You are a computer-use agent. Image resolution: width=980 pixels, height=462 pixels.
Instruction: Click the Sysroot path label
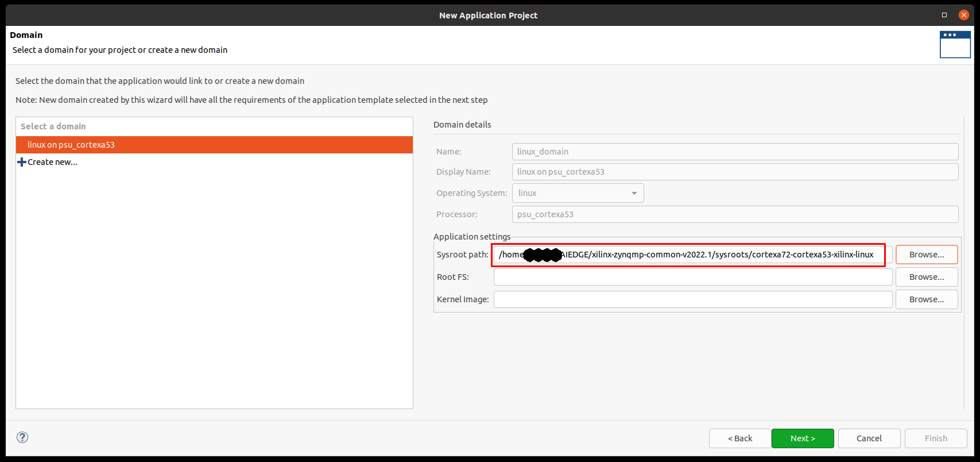pyautogui.click(x=463, y=255)
